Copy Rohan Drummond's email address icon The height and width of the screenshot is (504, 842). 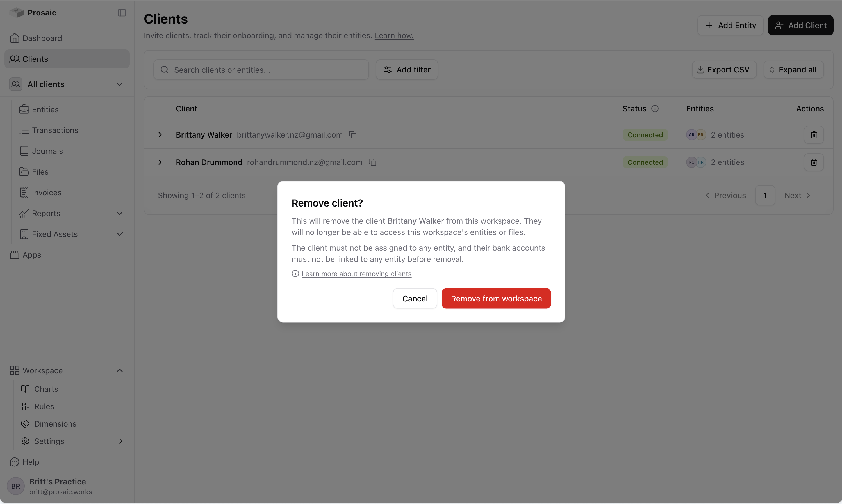372,162
